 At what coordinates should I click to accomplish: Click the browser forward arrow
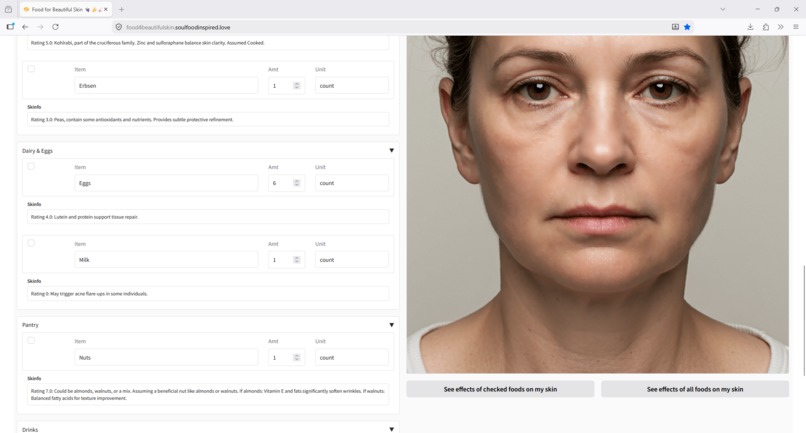[40, 27]
